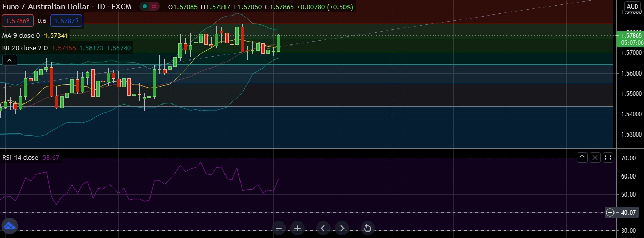Image resolution: width=644 pixels, height=238 pixels.
Task: Click the BB basis value 1.57456
Action: pos(64,48)
